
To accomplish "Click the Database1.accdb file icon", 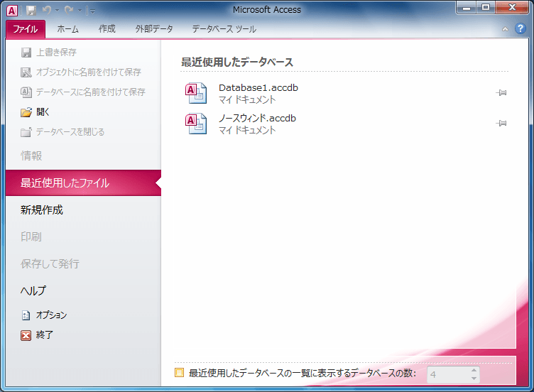I will pyautogui.click(x=196, y=93).
